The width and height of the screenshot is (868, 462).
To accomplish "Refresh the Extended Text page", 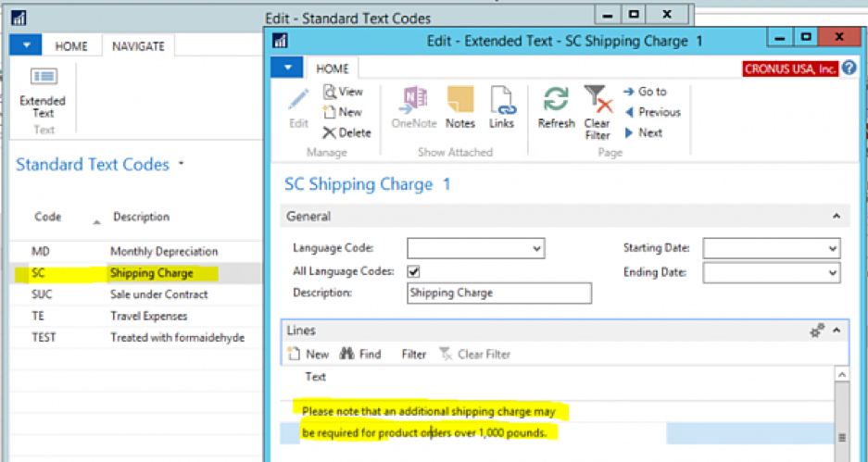I will (x=557, y=108).
